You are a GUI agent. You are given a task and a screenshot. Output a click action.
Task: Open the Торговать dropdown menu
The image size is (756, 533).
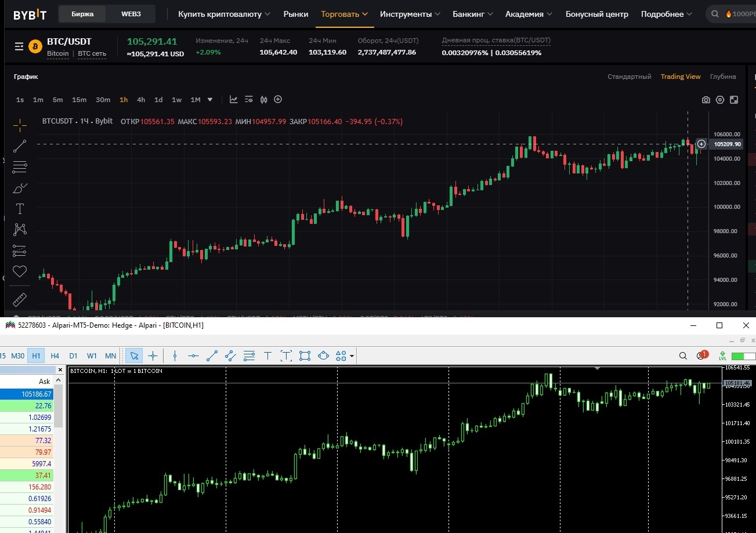coord(344,14)
